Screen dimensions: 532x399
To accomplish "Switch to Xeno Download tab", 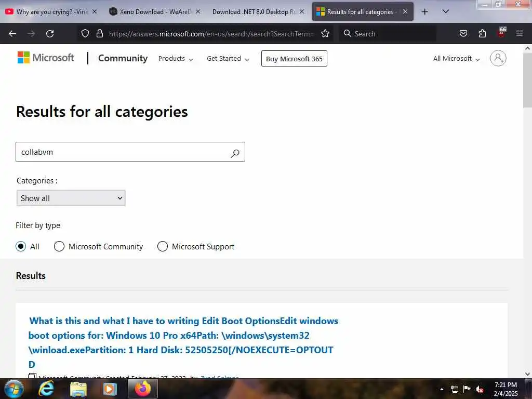I will click(x=155, y=12).
